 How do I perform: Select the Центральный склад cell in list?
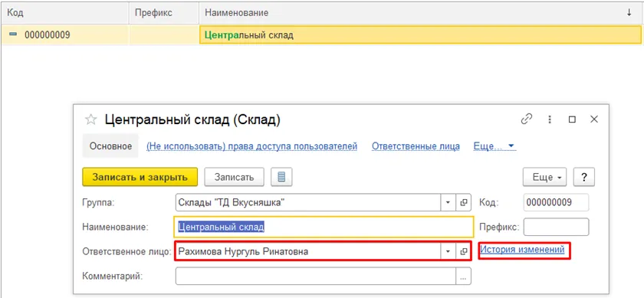[x=421, y=35]
